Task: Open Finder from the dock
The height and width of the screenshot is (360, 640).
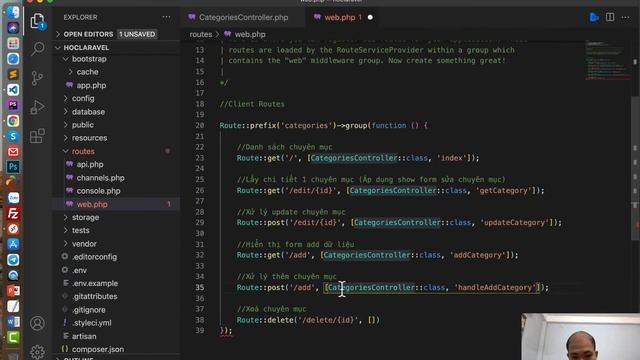Action: [x=13, y=12]
